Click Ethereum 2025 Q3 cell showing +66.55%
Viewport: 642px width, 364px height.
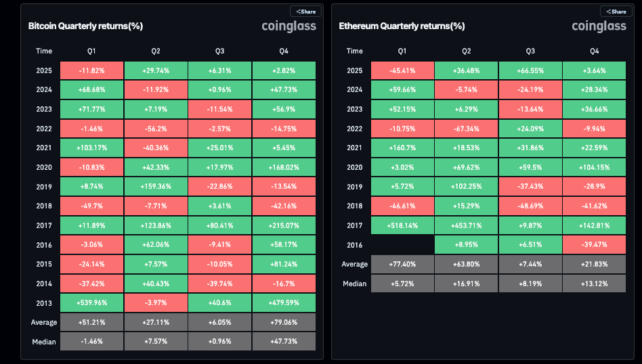click(x=530, y=70)
